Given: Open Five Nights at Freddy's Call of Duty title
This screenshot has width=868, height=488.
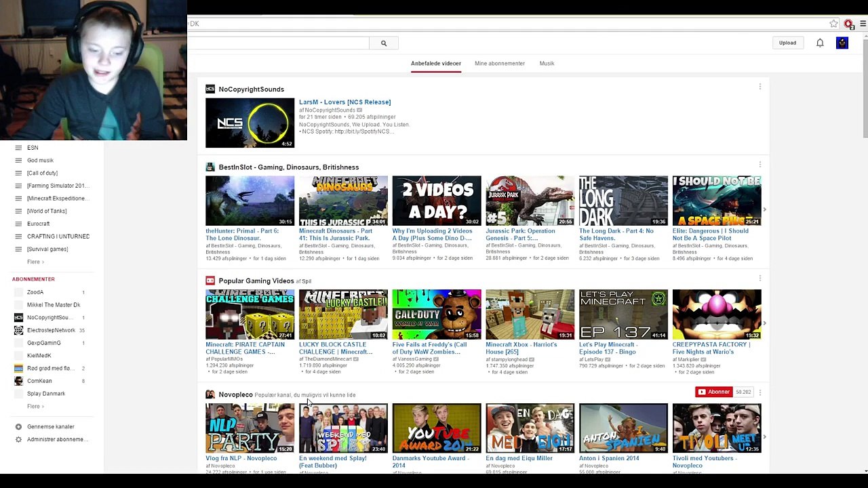Looking at the screenshot, I should (429, 348).
